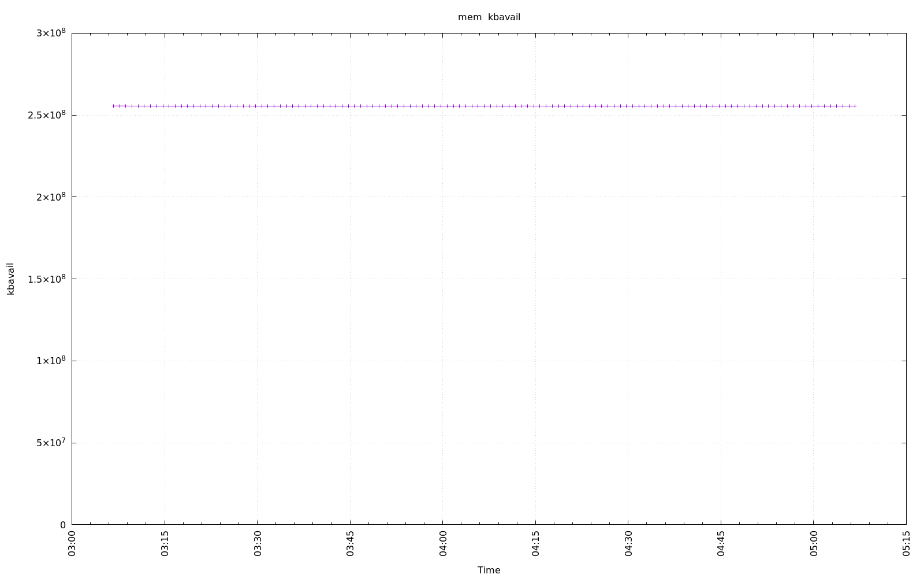The image size is (924, 578).
Task: Click the 05:00 time tick label
Action: tap(814, 543)
